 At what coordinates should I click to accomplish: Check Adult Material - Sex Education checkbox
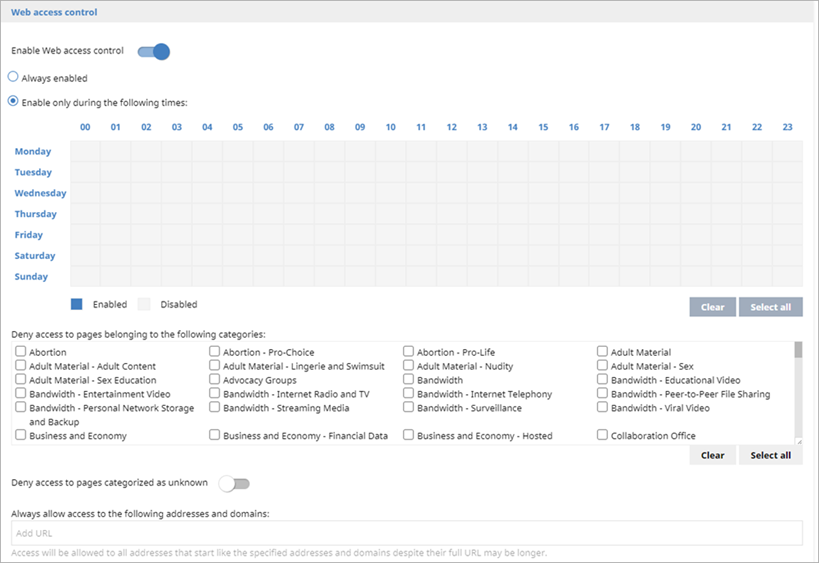point(21,379)
